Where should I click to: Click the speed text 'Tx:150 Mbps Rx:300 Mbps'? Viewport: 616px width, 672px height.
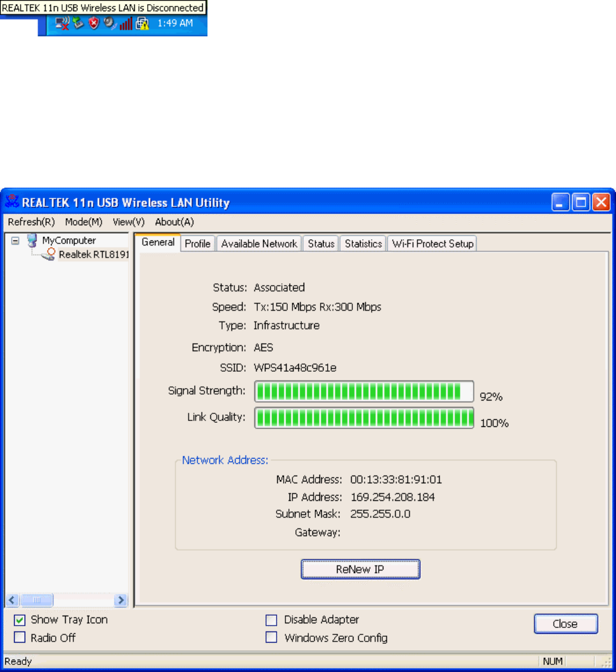point(318,307)
